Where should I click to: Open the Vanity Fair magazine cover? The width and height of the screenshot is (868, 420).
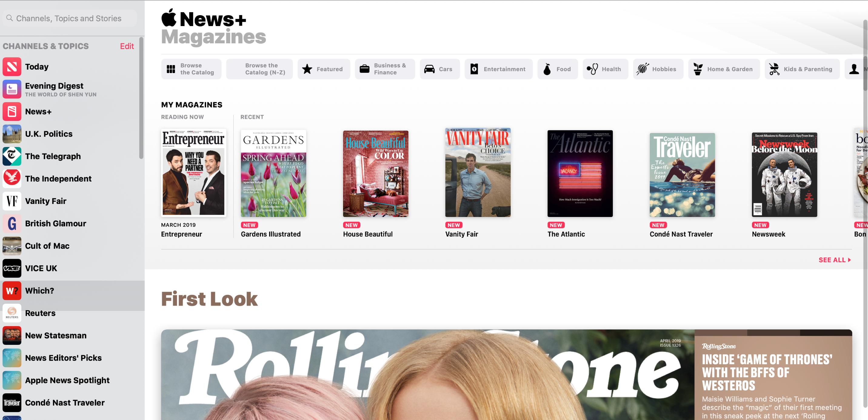click(477, 173)
